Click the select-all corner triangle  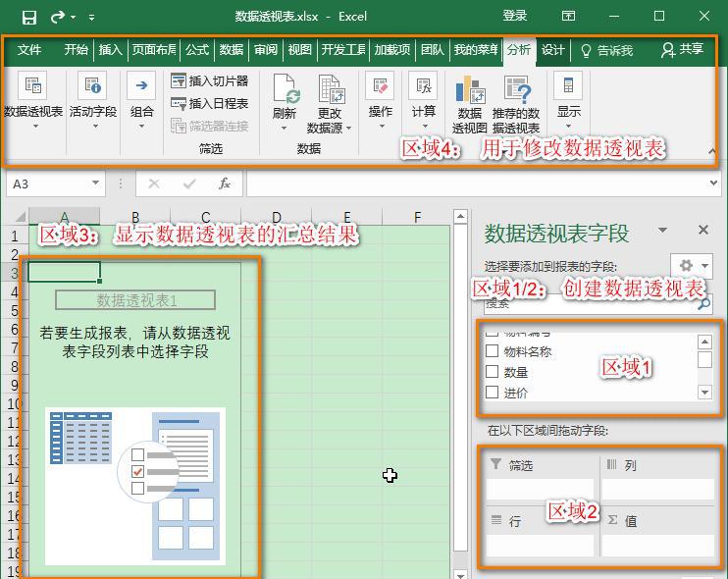coord(20,217)
